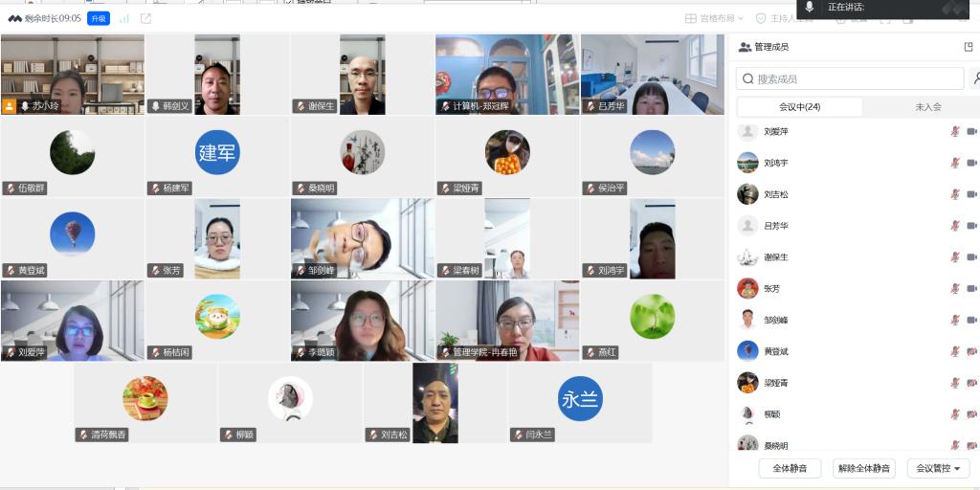Toggle 刘吉松's microphone in the member list

click(x=955, y=194)
